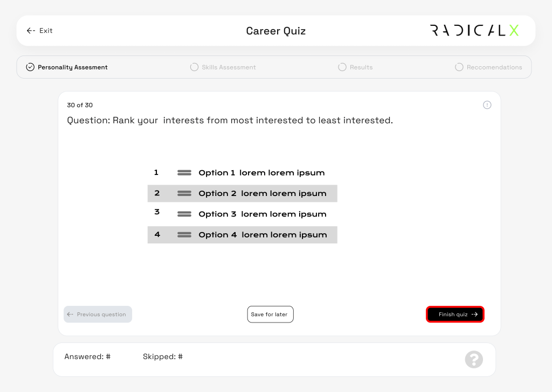The height and width of the screenshot is (392, 552).
Task: Switch to the Skills Assessment step
Action: point(229,67)
